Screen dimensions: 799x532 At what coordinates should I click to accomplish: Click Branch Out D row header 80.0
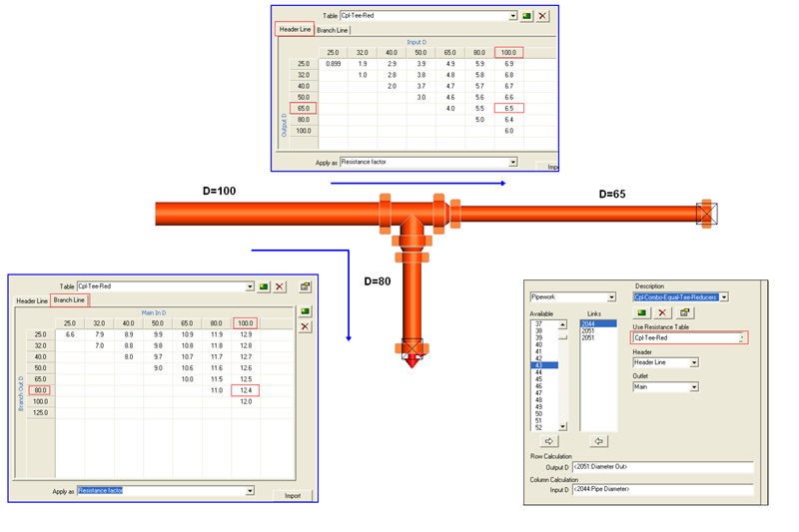(x=40, y=390)
